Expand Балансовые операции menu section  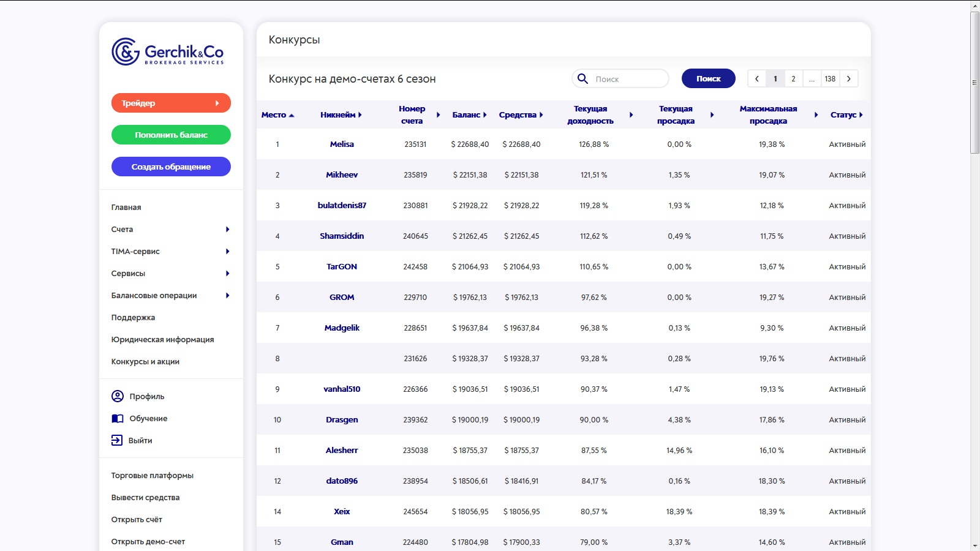pos(170,296)
